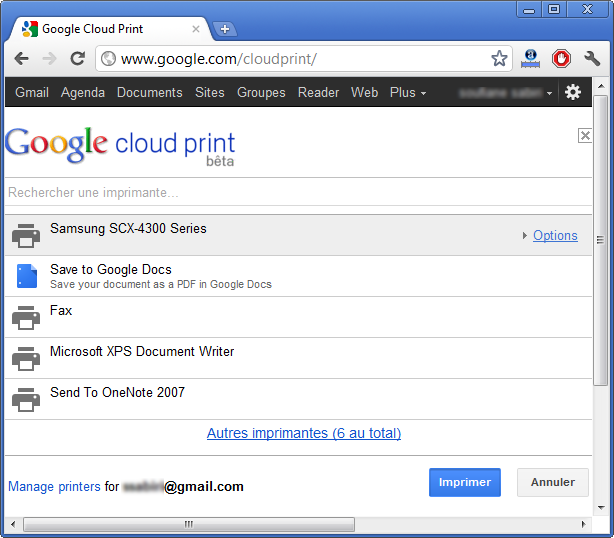Image resolution: width=614 pixels, height=538 pixels.
Task: Click the Fax printer icon
Action: tap(26, 318)
